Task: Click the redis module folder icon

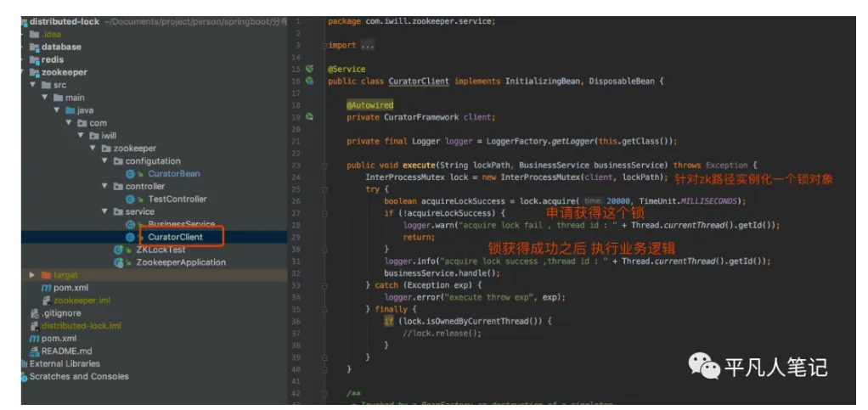Action: [x=35, y=59]
